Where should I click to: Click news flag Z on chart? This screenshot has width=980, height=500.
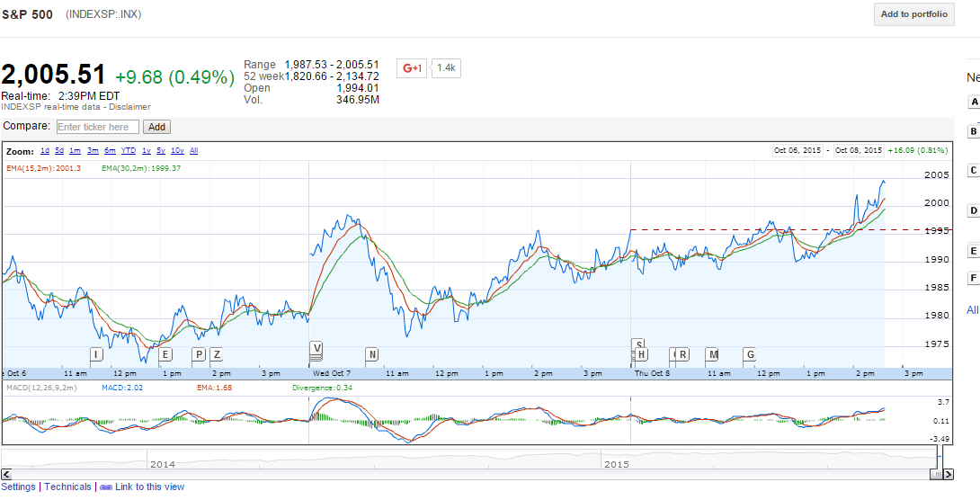216,354
